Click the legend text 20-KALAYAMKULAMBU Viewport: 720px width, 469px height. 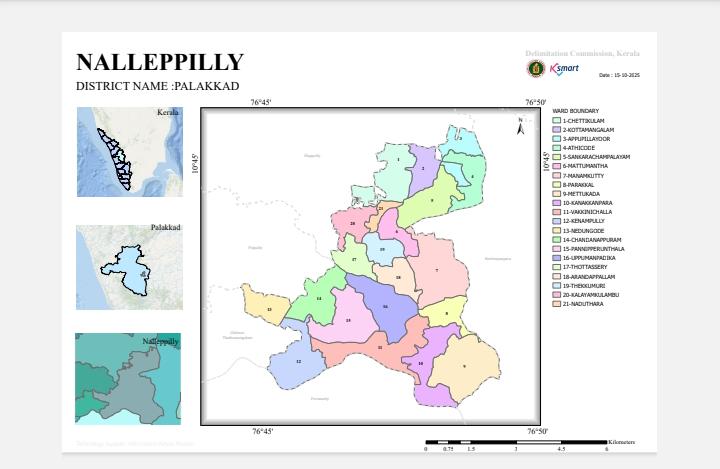[591, 295]
